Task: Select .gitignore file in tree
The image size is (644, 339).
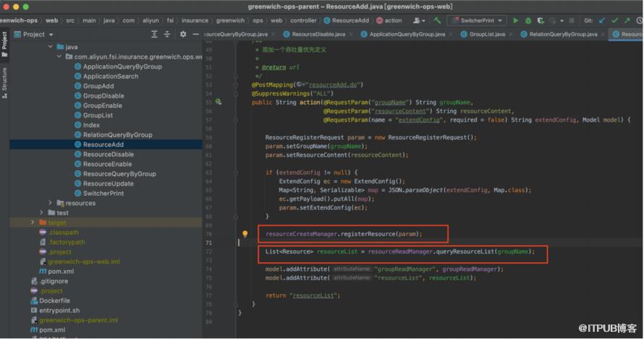Action: tap(54, 281)
